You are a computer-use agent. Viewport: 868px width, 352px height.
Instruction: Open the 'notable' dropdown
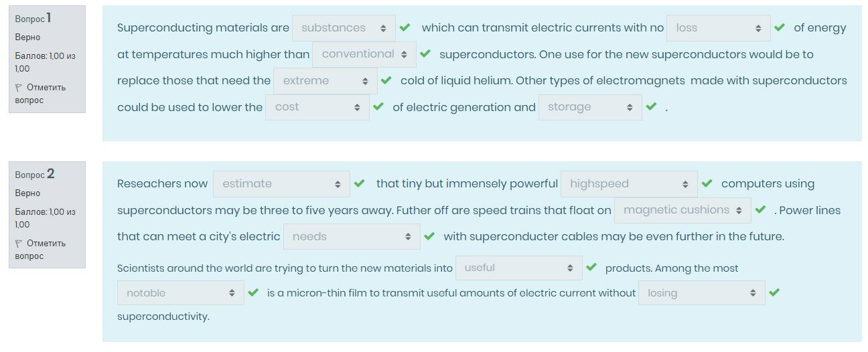[180, 293]
